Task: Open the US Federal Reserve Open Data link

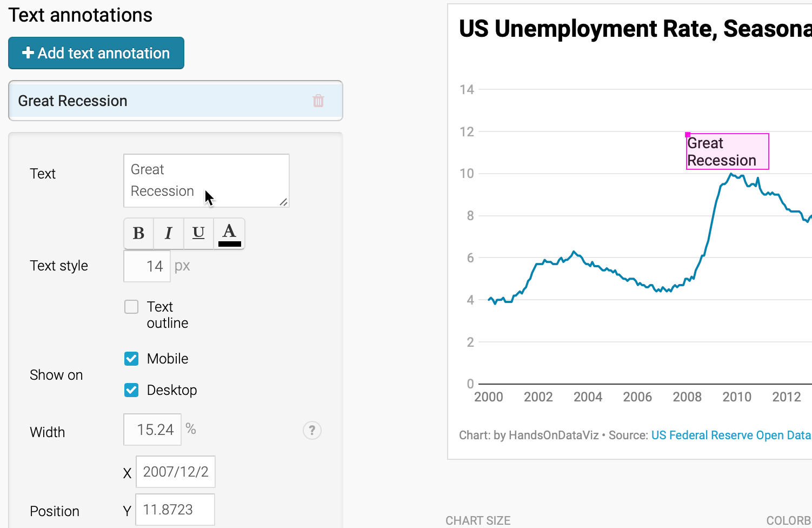Action: pyautogui.click(x=731, y=435)
